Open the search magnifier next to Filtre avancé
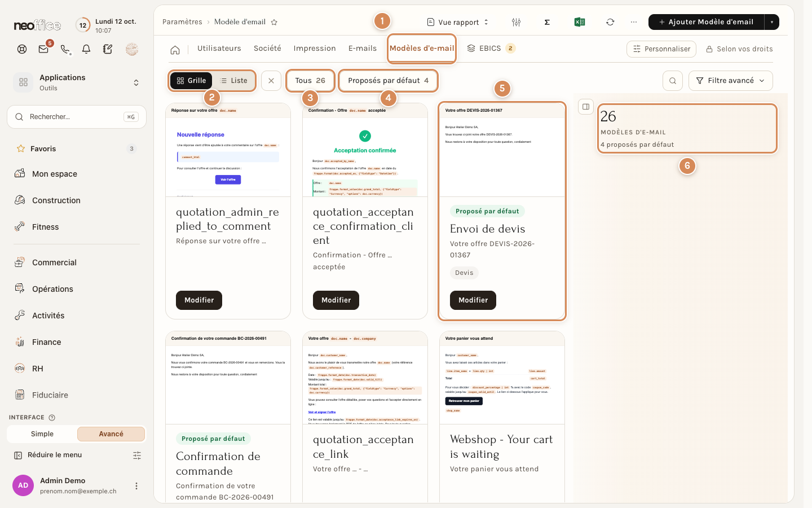 (x=673, y=81)
